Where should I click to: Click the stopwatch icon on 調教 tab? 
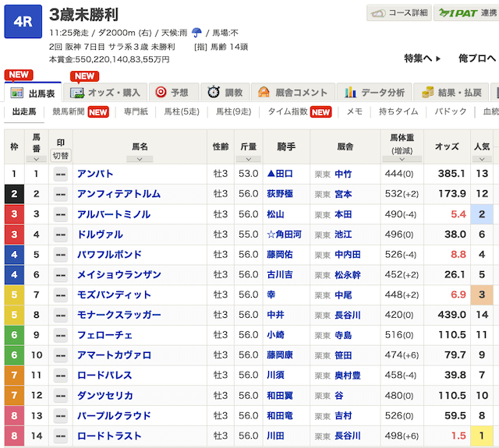[214, 92]
